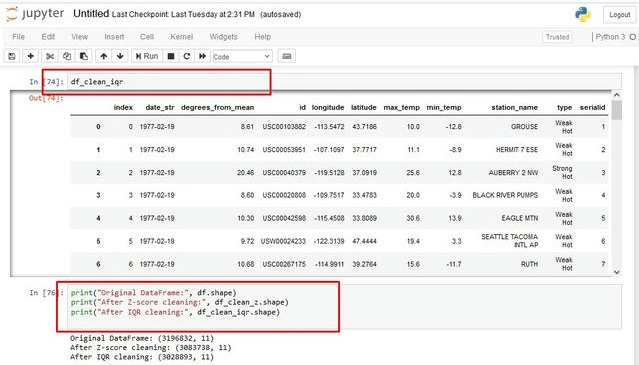Screen dimensions: 639x365
Task: Click the output area scrollbar thumb
Action: pos(617,110)
